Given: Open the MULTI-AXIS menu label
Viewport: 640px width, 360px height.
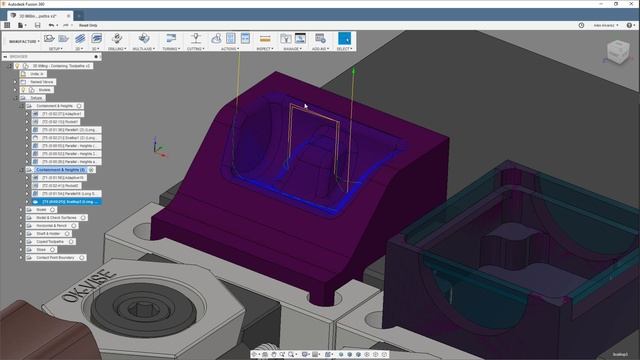Looking at the screenshot, I should [x=144, y=49].
